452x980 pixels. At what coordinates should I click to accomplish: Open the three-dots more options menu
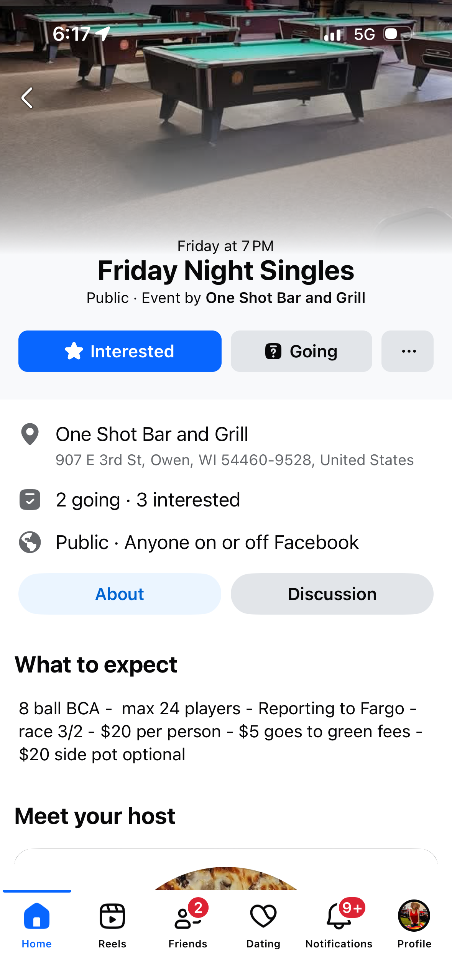tap(408, 351)
